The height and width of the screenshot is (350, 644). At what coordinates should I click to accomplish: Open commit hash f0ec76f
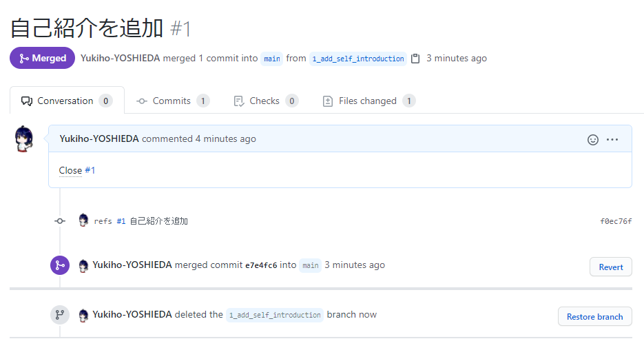click(616, 221)
